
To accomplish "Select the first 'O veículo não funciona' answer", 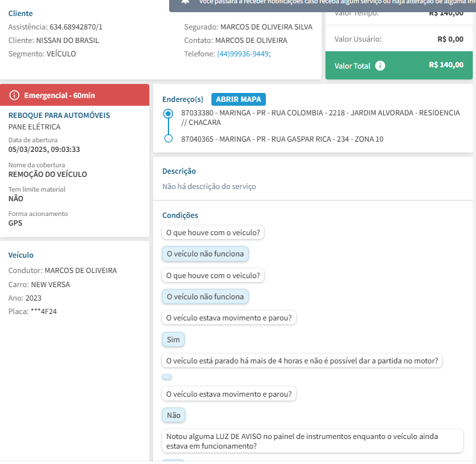I will [205, 254].
